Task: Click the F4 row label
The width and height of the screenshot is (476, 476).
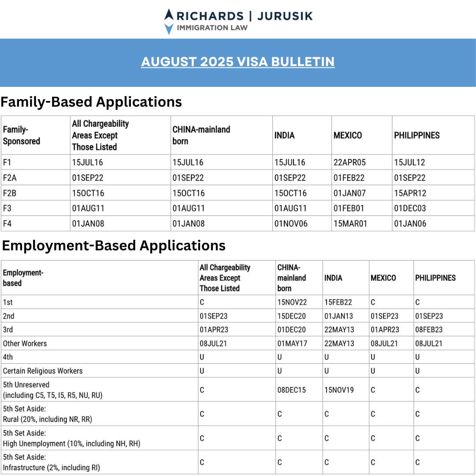Action: click(7, 224)
